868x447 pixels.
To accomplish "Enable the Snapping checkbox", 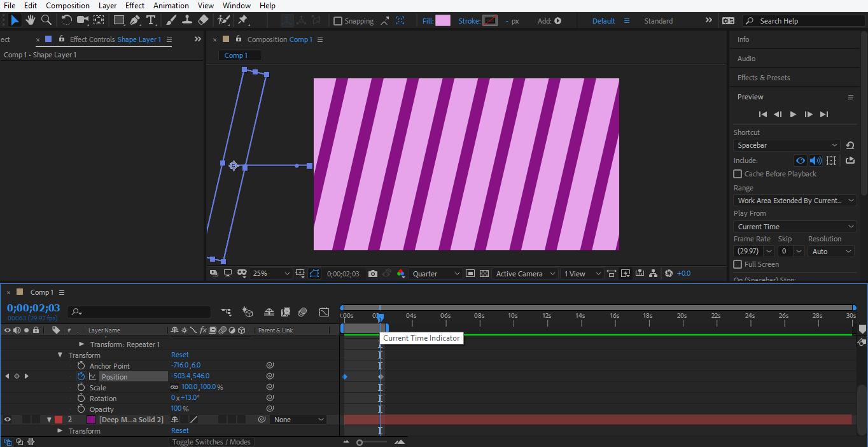I will tap(338, 21).
